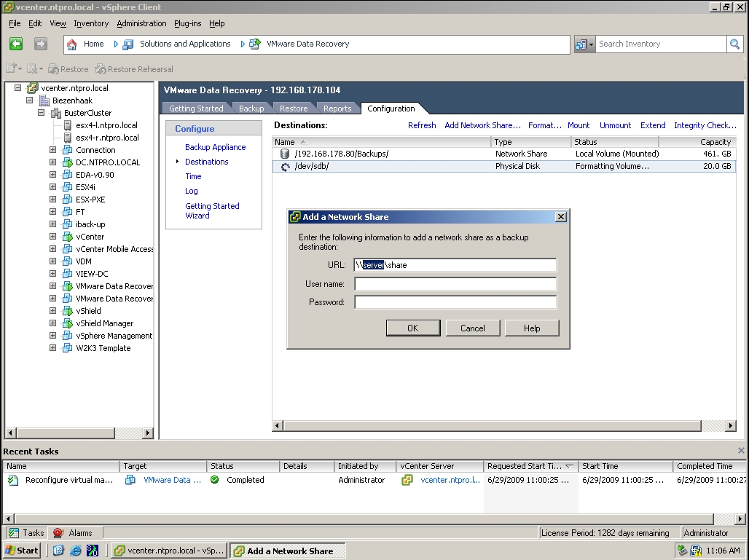Image resolution: width=749 pixels, height=560 pixels.
Task: Open the Administration menu
Action: pyautogui.click(x=141, y=23)
